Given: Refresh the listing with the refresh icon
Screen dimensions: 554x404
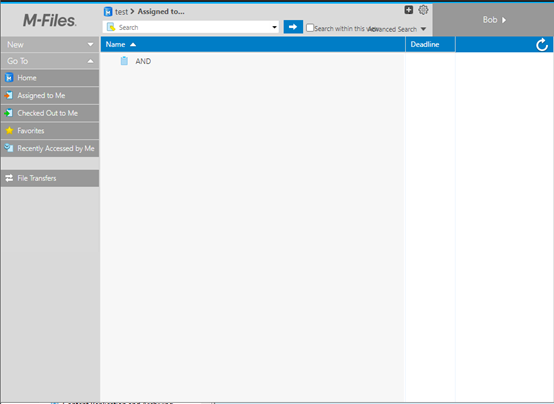Looking at the screenshot, I should 542,45.
